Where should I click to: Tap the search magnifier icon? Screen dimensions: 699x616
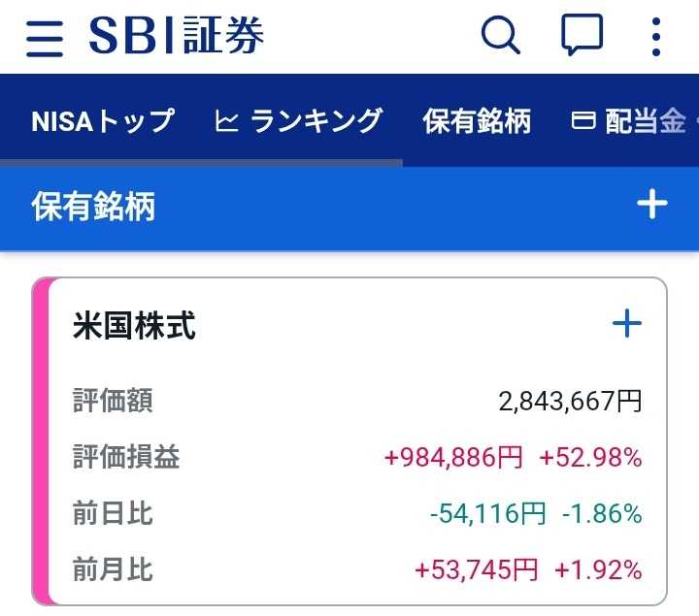point(501,37)
